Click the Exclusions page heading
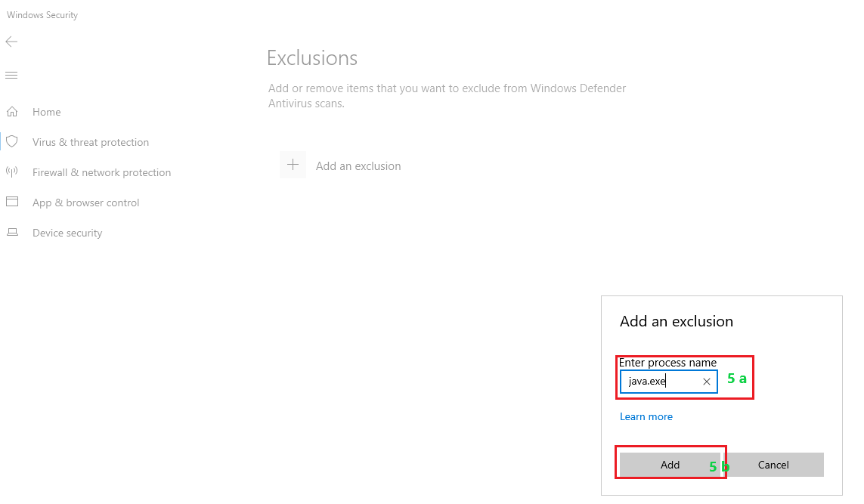864x504 pixels. point(312,58)
